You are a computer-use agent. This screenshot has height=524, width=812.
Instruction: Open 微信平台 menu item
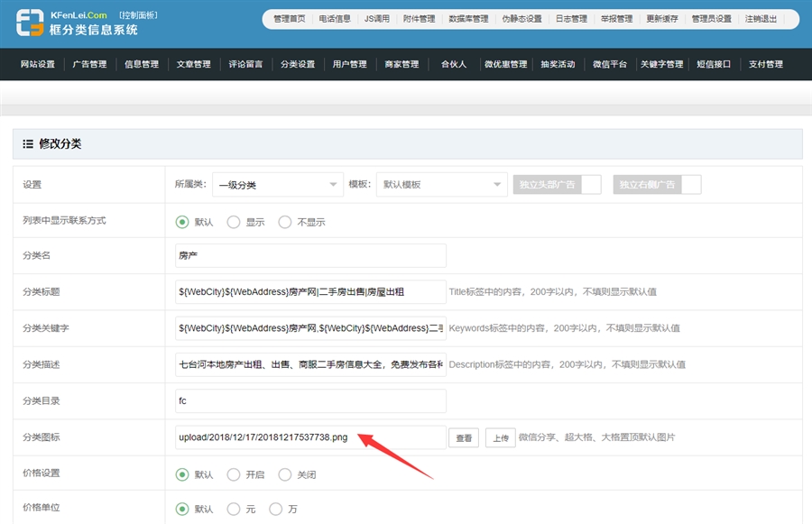click(609, 65)
